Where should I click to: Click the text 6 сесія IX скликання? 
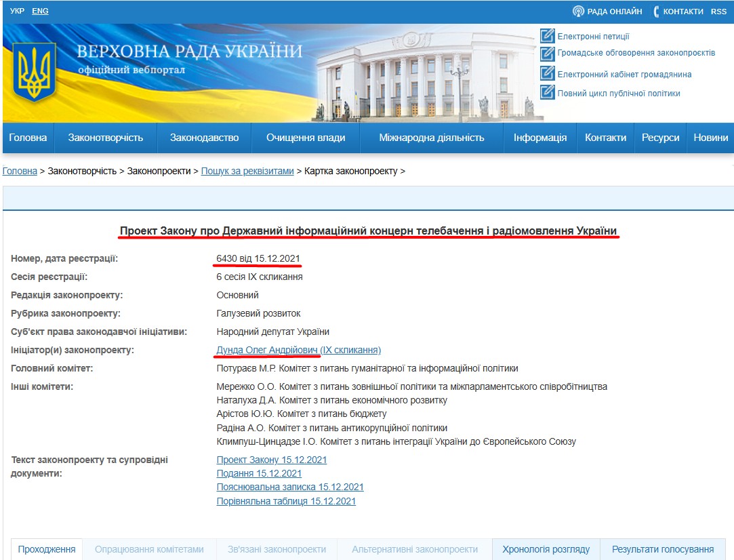tap(260, 277)
